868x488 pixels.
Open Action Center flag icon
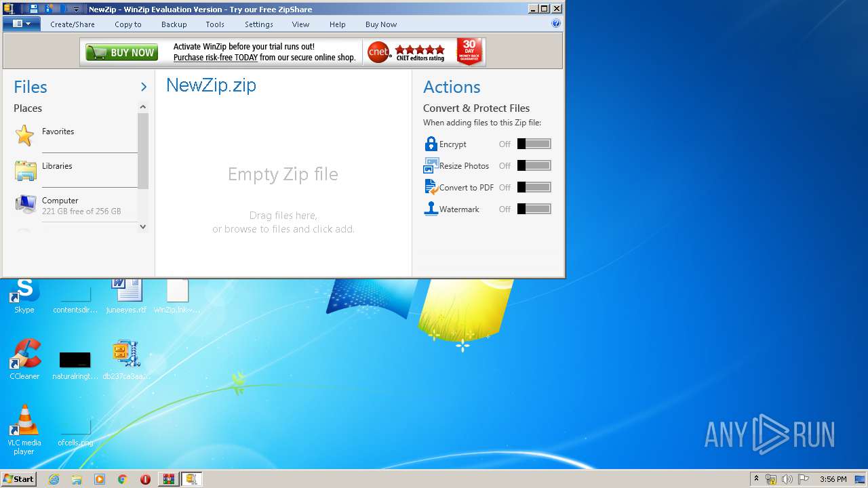tap(803, 479)
